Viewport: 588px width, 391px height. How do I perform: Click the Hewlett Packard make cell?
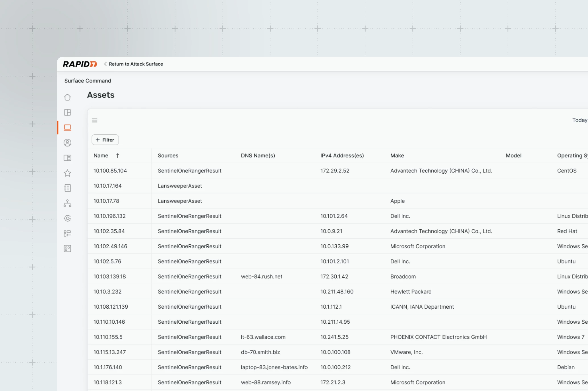click(x=411, y=292)
